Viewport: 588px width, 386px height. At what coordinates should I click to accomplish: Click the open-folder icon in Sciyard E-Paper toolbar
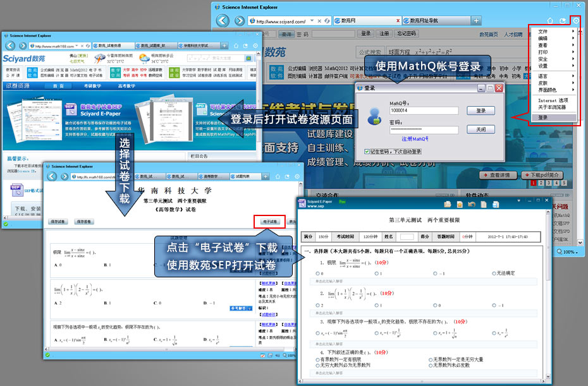(448, 204)
